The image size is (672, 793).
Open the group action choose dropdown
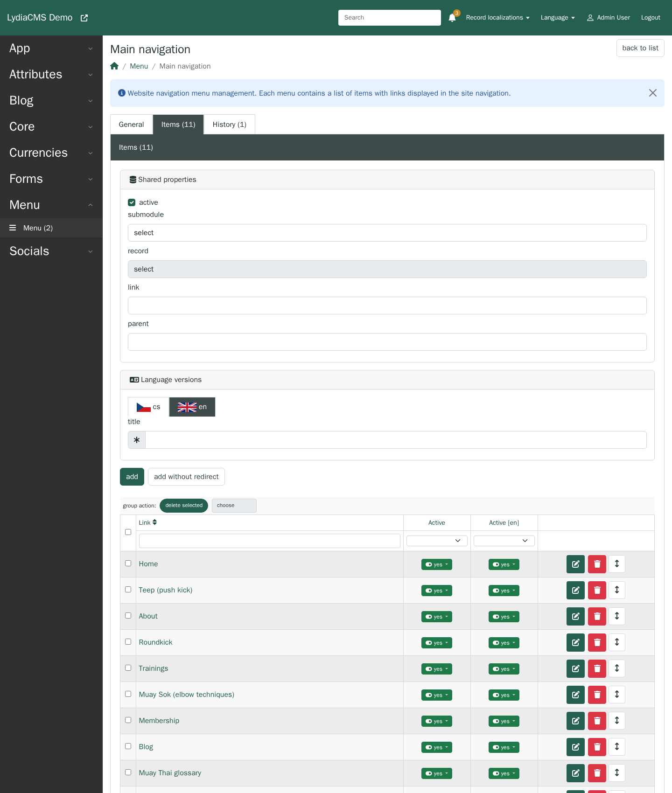coord(234,506)
